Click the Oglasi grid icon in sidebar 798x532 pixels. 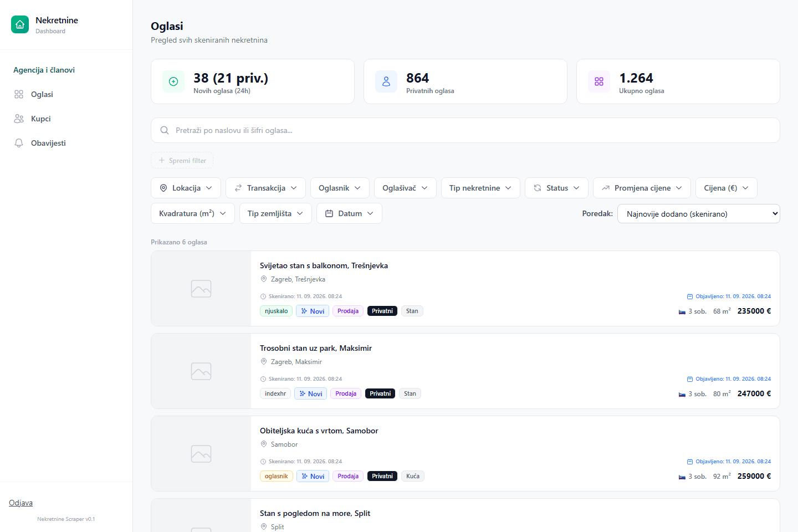[x=19, y=94]
